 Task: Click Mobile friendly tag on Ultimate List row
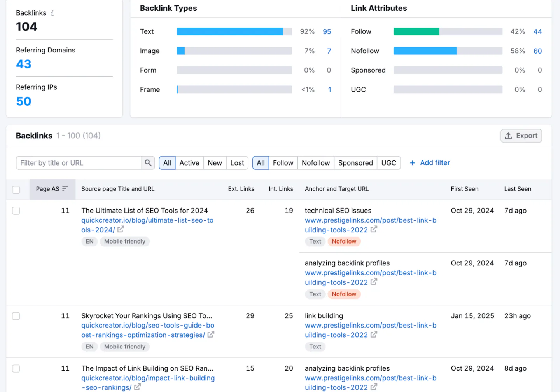pos(125,241)
